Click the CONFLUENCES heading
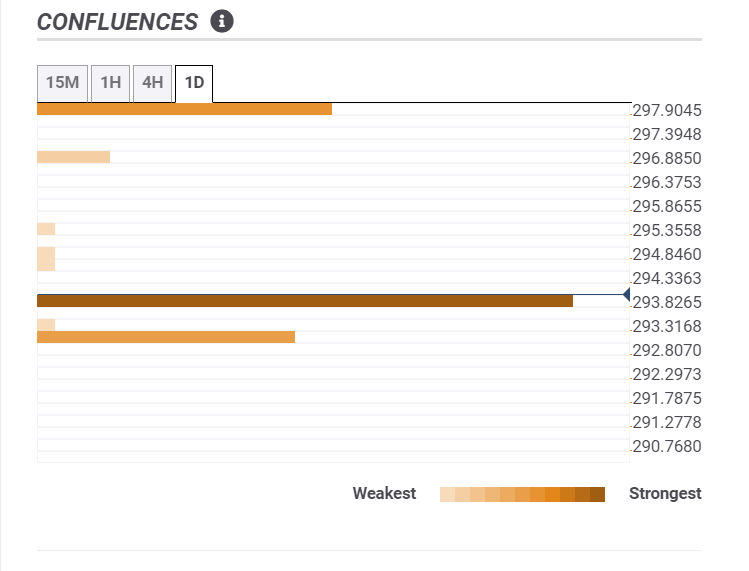The image size is (749, 571). pos(117,22)
